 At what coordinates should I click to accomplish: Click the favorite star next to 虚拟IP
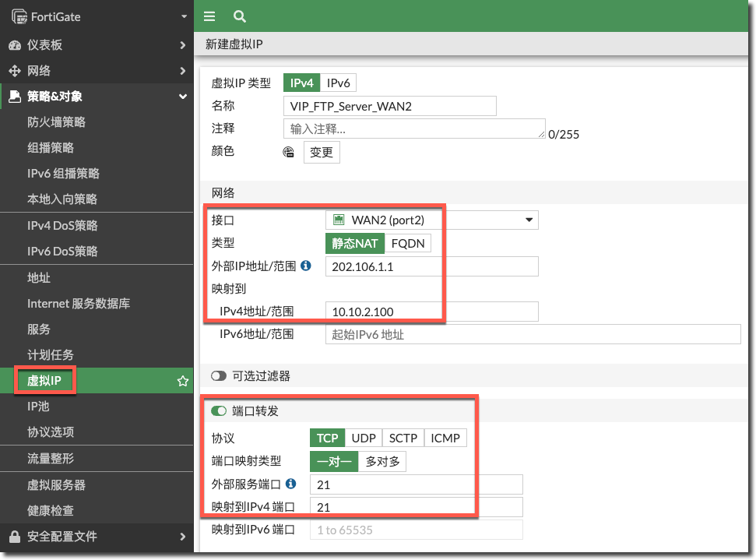[183, 381]
